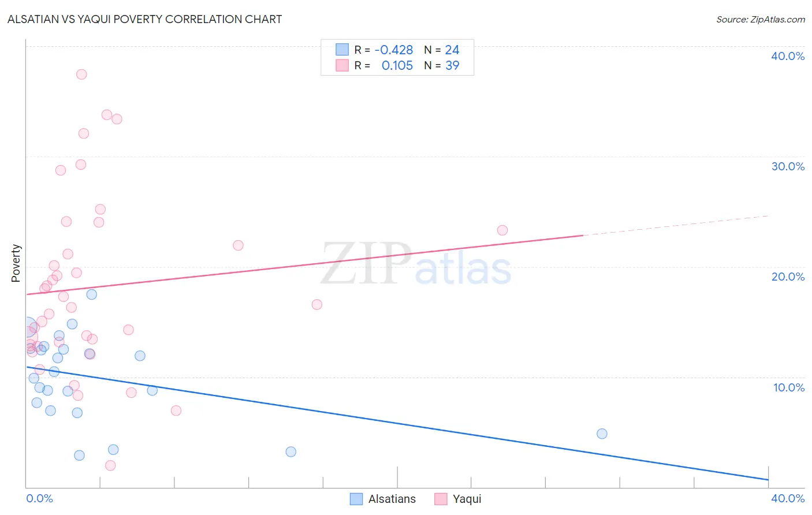Click the ZIPatlas watermark in chart center
This screenshot has width=812, height=515.
pos(416,265)
